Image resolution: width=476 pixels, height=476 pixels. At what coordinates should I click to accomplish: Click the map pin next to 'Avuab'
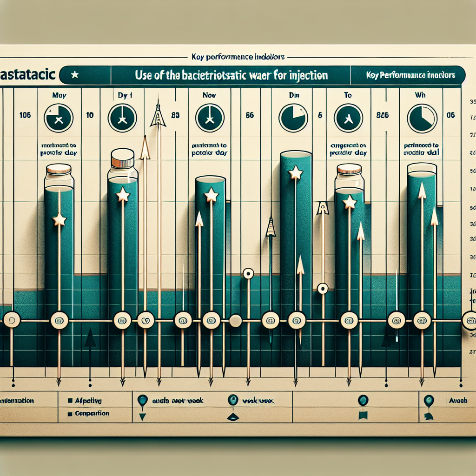428,400
